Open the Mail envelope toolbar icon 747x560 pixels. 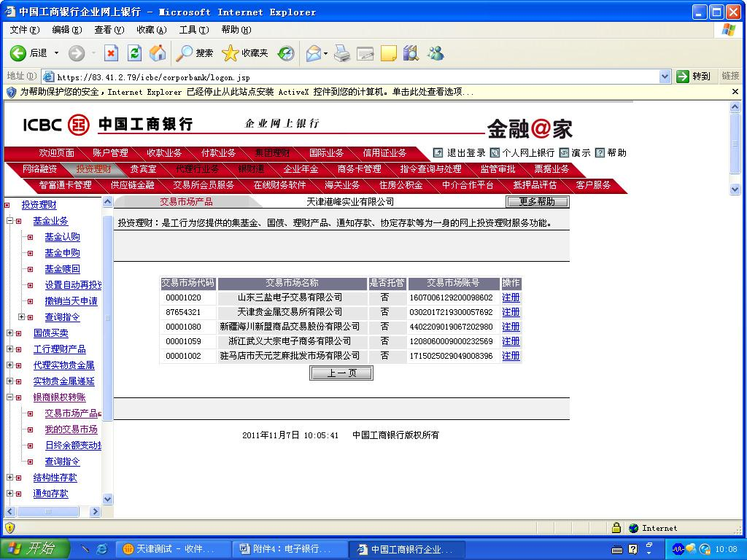pos(314,52)
